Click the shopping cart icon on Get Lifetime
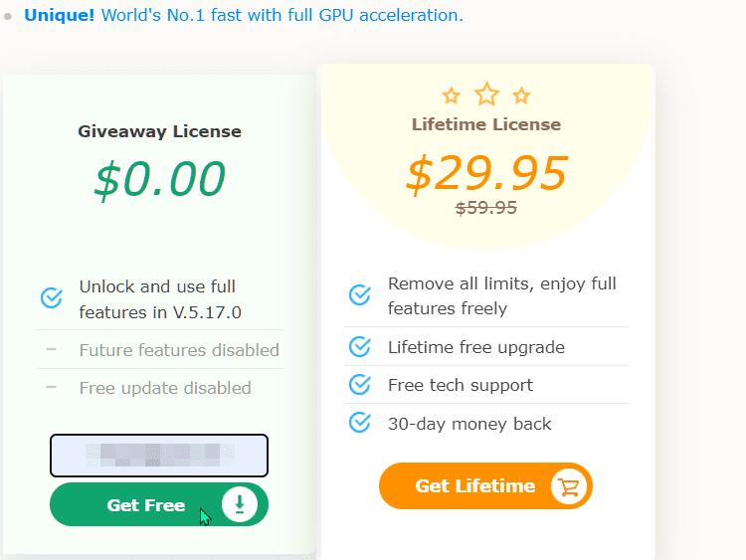The height and width of the screenshot is (560, 746). (570, 486)
